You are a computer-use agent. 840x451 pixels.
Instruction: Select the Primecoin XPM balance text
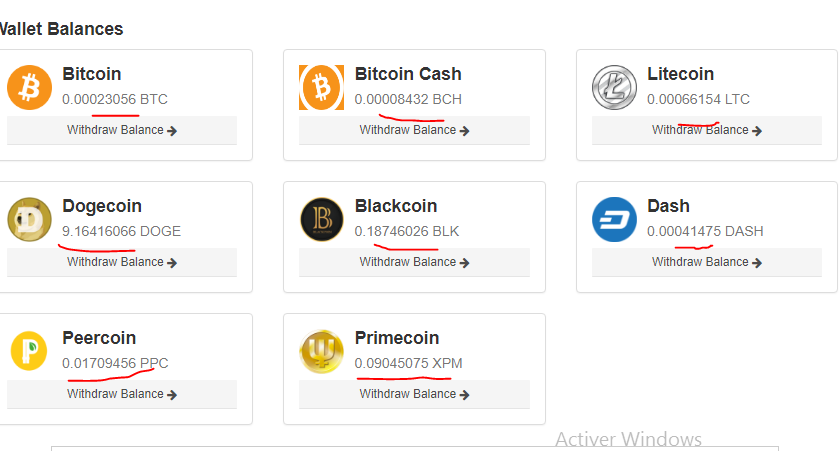408,363
